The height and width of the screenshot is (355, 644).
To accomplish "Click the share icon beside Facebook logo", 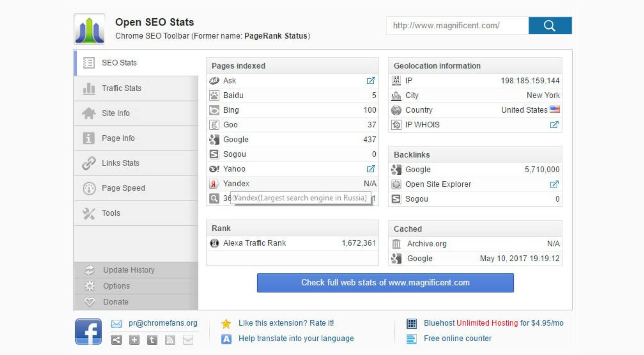I will coord(116,340).
